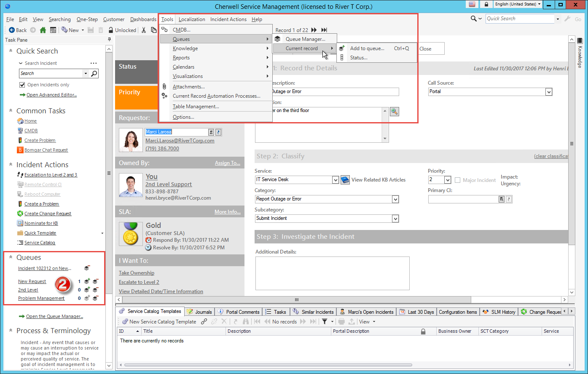Click Take Ownership link
This screenshot has width=588, height=374.
point(137,273)
